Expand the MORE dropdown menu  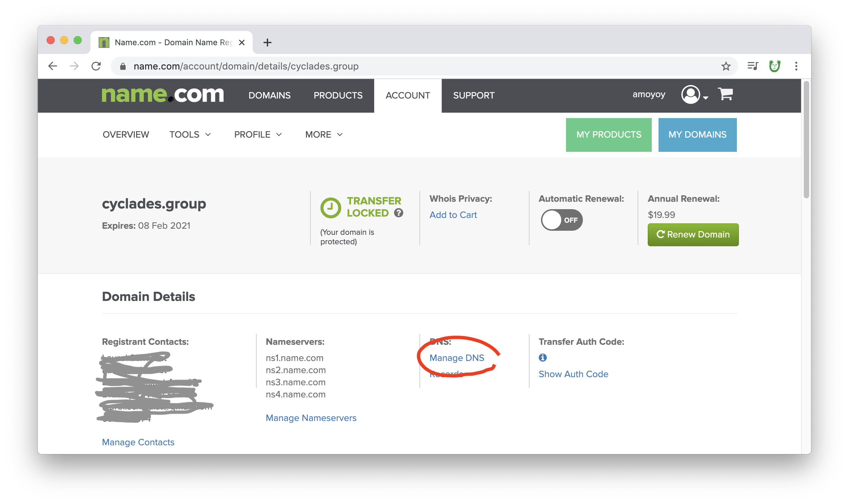tap(324, 135)
